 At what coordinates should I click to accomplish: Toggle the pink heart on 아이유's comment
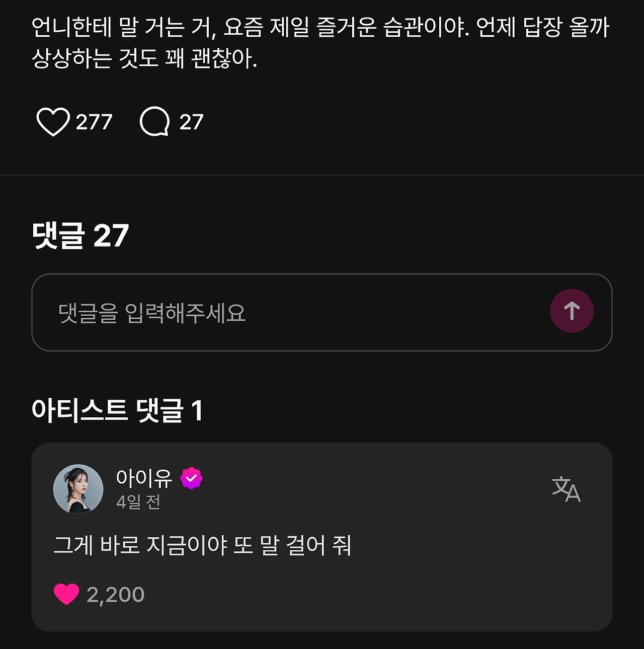pyautogui.click(x=66, y=595)
